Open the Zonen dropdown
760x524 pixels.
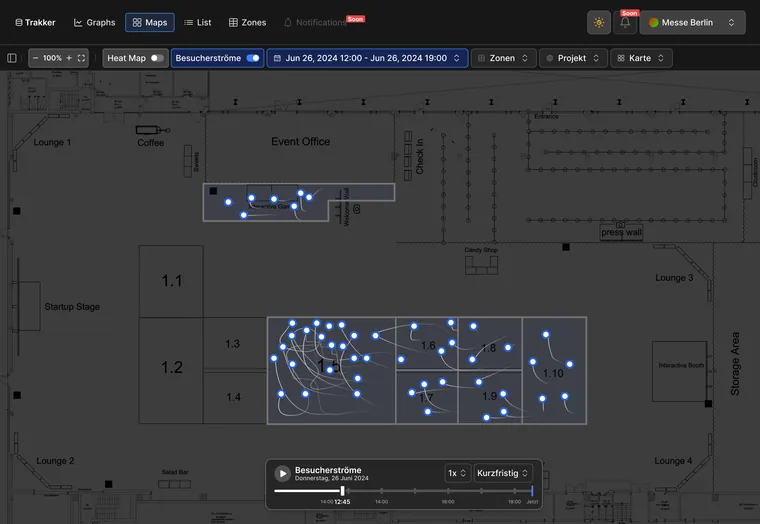(x=503, y=58)
